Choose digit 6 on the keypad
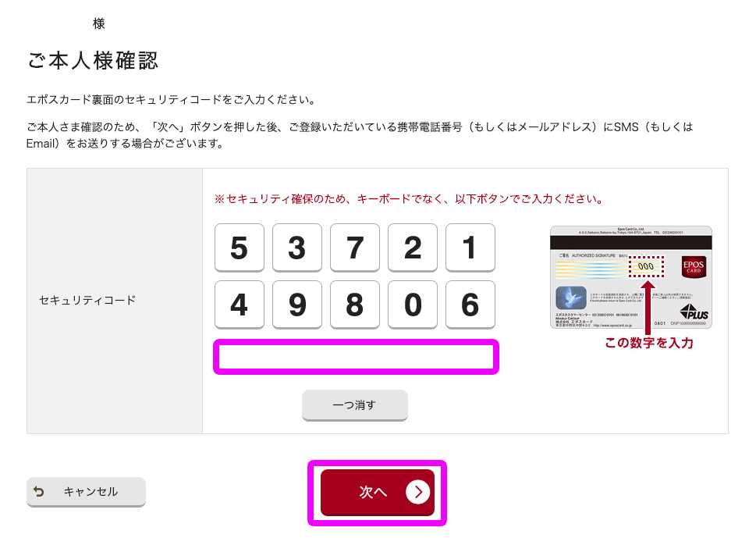The width and height of the screenshot is (756, 538). coord(470,305)
